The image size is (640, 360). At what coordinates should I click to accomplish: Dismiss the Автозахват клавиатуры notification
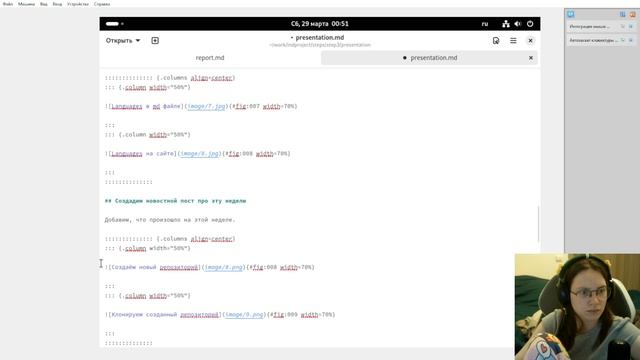point(631,40)
